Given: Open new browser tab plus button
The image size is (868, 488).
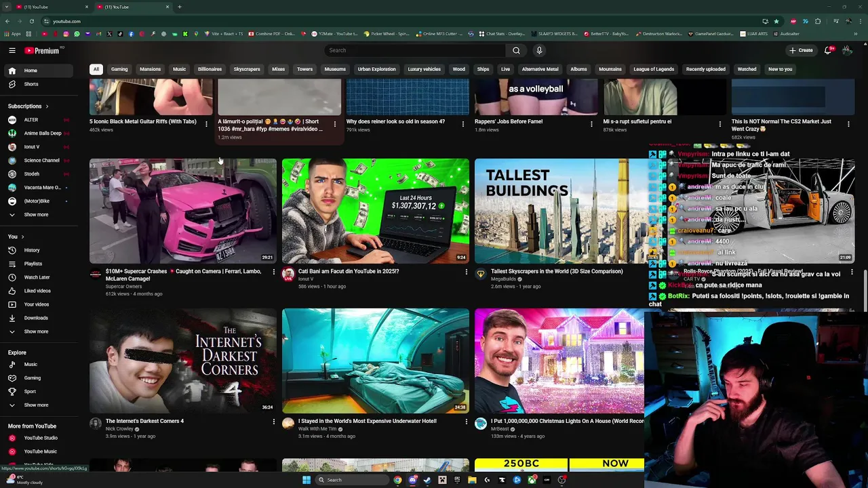Looking at the screenshot, I should [x=180, y=7].
